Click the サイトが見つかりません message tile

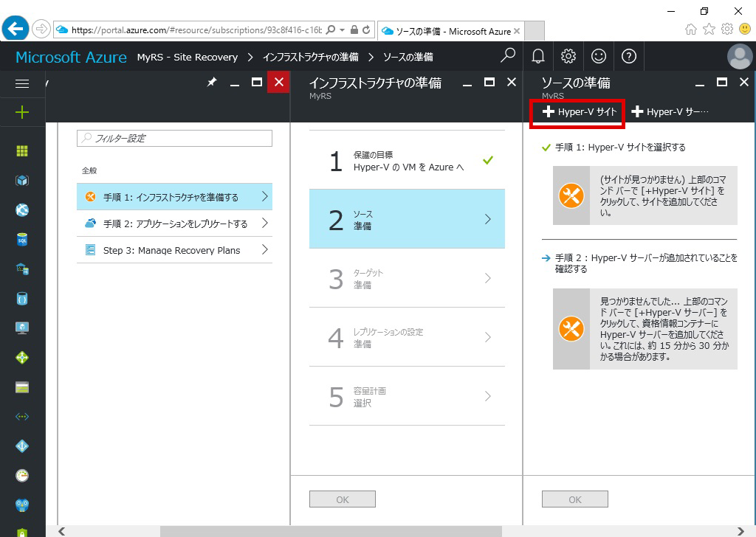(x=645, y=195)
